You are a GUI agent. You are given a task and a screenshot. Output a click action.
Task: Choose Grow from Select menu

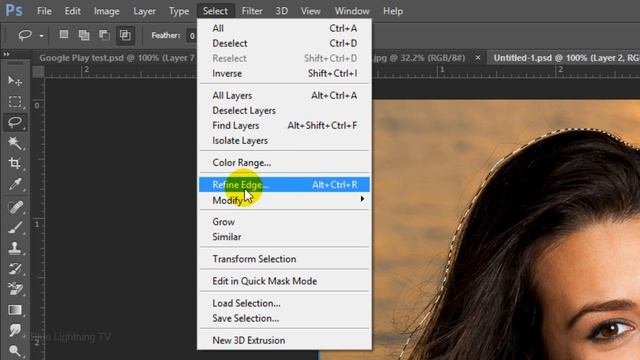[x=284, y=222]
